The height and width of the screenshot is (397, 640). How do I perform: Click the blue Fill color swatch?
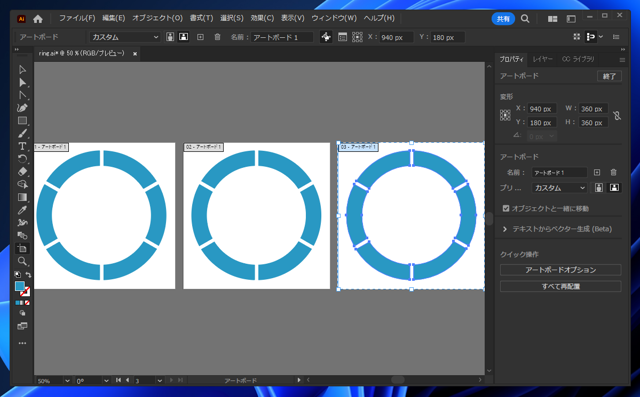point(20,286)
